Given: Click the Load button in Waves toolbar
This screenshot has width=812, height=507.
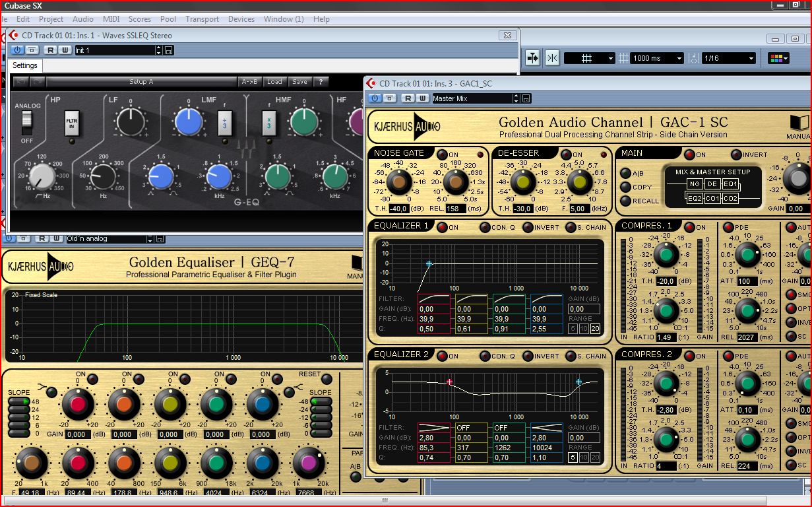Looking at the screenshot, I should click(274, 82).
